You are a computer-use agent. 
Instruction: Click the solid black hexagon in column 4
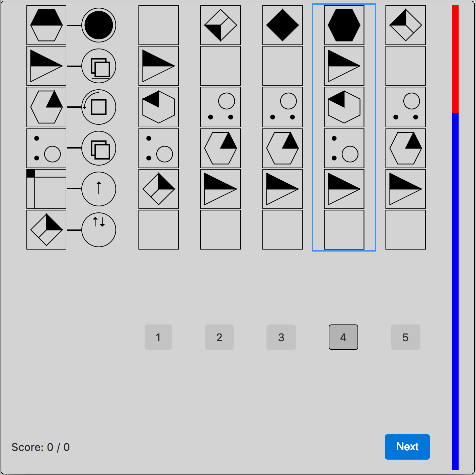[x=344, y=25]
